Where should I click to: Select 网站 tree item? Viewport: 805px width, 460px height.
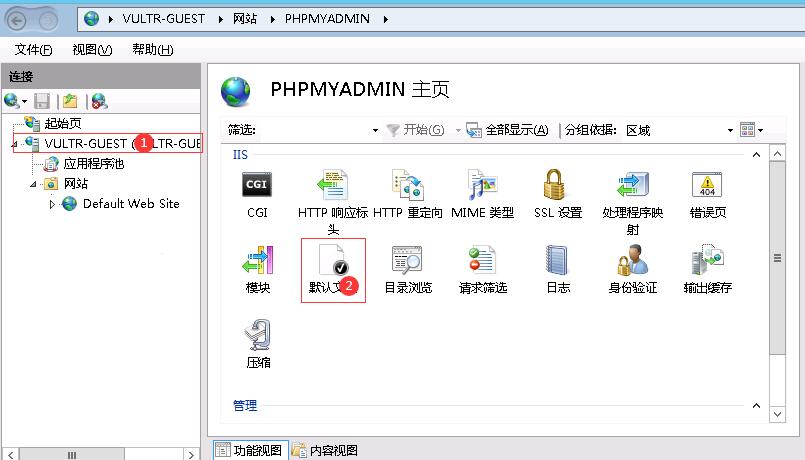[76, 184]
